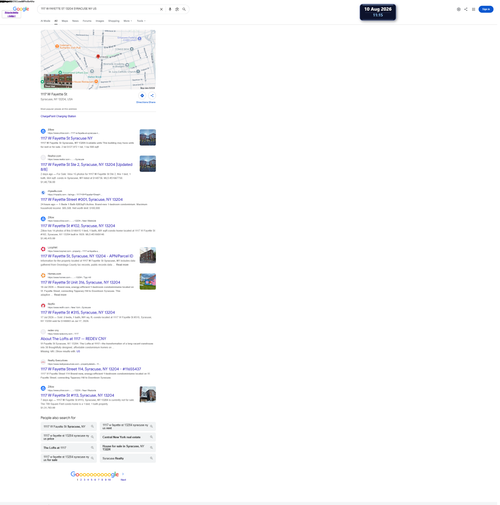Open '1117 W Fayette St Unit 314' result
Viewport: 500px width, 505px height.
click(x=80, y=283)
